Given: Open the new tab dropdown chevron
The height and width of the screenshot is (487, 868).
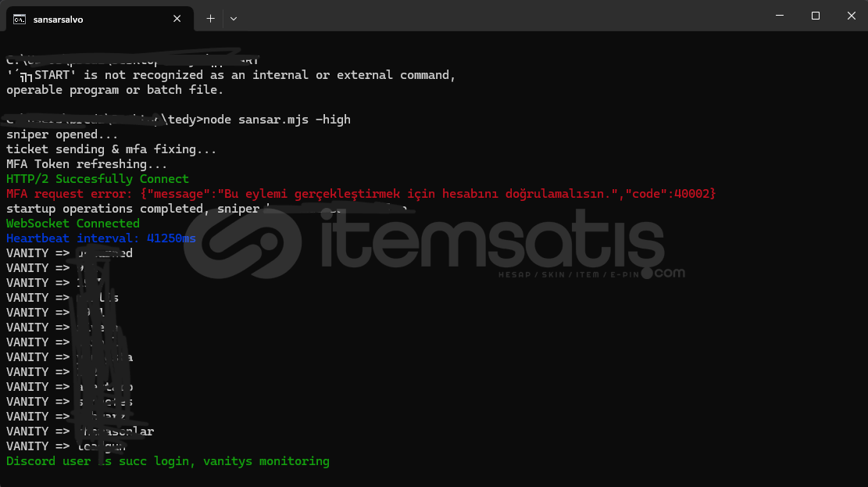Looking at the screenshot, I should tap(232, 18).
